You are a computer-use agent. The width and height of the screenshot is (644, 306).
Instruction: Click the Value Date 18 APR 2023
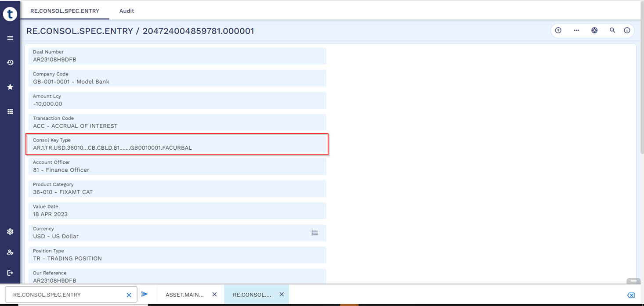(x=50, y=214)
